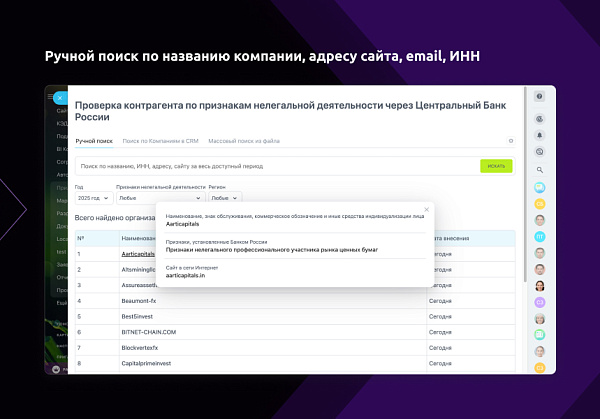The height and width of the screenshot is (419, 600).
Task: Open the cyan ПГ avatar chat
Action: pos(540,237)
